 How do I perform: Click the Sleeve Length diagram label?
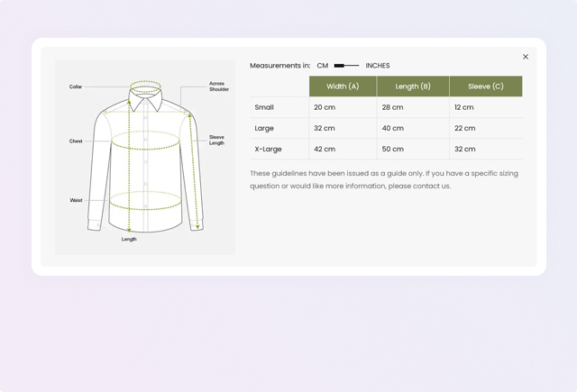(217, 140)
